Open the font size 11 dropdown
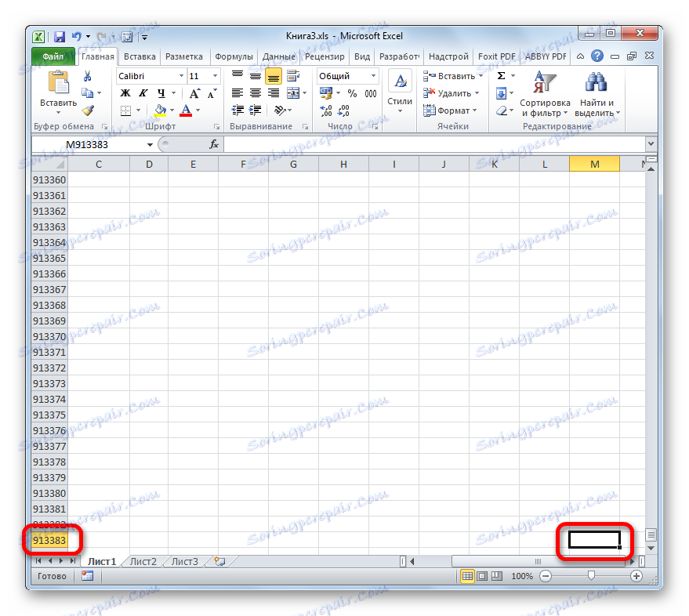 pos(215,76)
